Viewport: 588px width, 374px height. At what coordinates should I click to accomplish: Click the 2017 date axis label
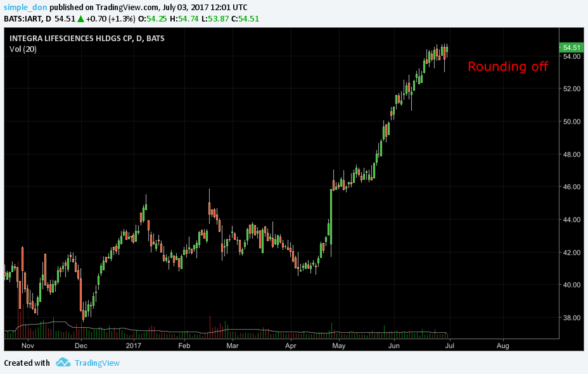[x=134, y=346]
